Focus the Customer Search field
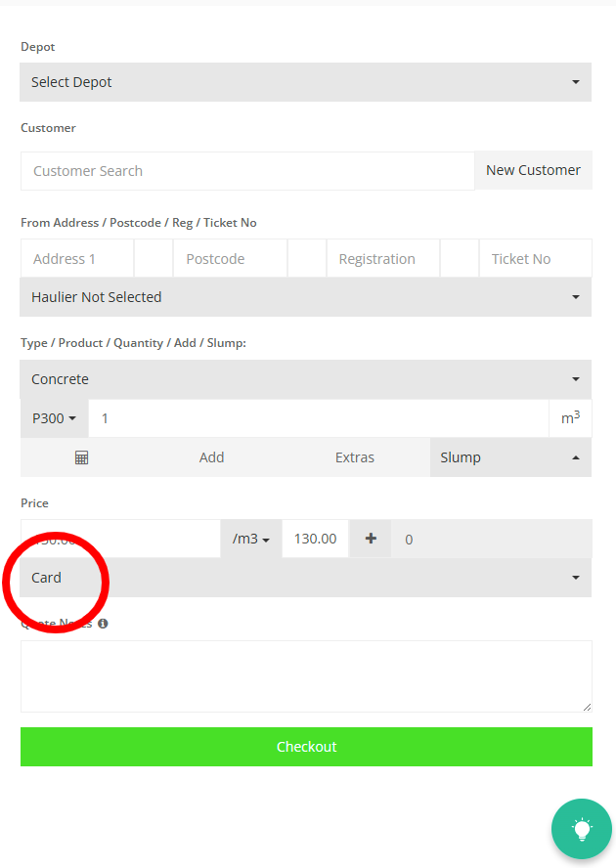The image size is (616, 868). [247, 171]
